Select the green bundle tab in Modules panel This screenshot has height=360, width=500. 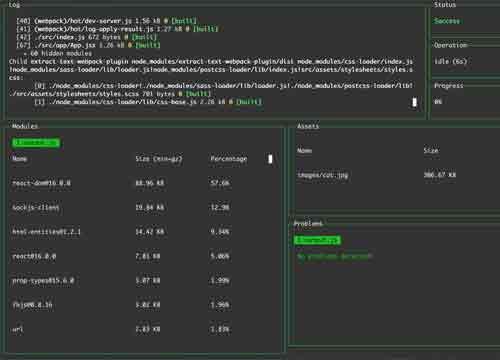click(x=36, y=143)
